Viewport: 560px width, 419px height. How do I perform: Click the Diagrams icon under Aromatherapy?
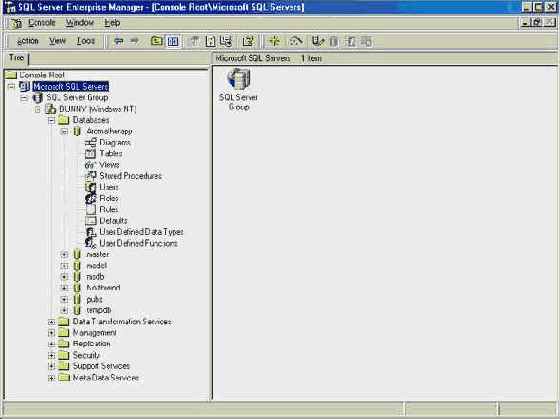tap(91, 143)
